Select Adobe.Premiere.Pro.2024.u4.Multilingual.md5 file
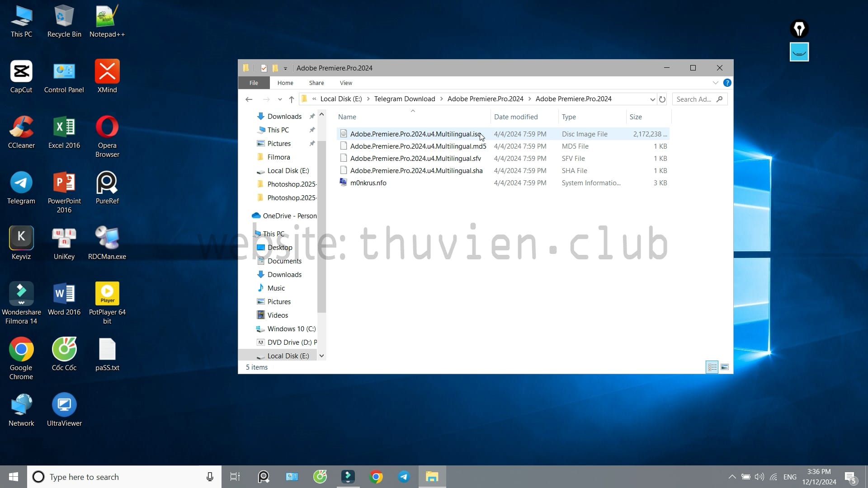Image resolution: width=868 pixels, height=488 pixels. pos(503,146)
